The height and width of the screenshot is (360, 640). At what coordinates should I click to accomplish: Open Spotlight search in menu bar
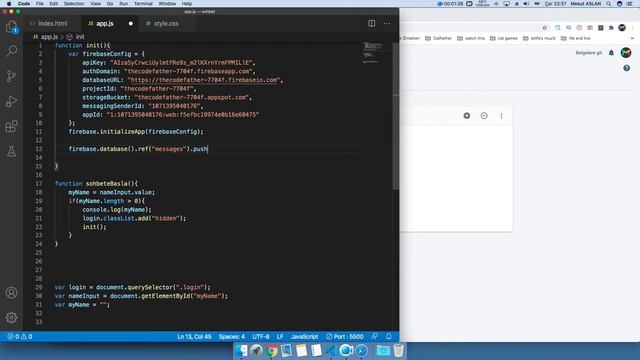pos(609,4)
